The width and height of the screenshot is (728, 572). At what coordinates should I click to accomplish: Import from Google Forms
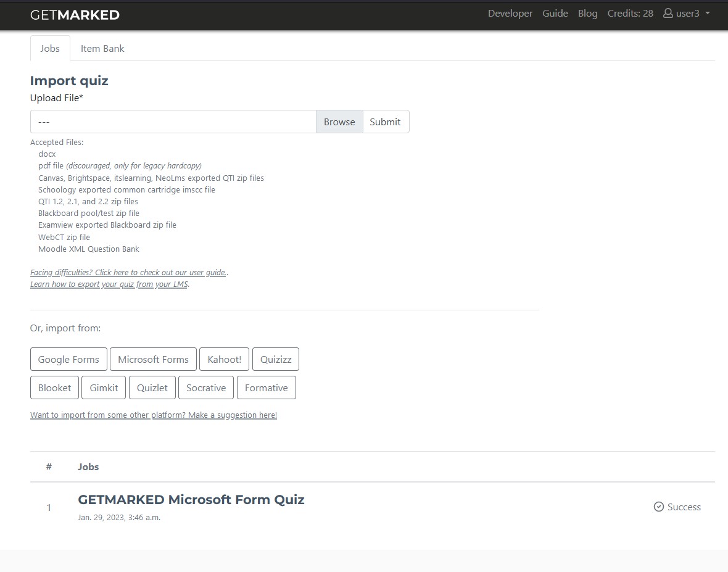pos(68,359)
